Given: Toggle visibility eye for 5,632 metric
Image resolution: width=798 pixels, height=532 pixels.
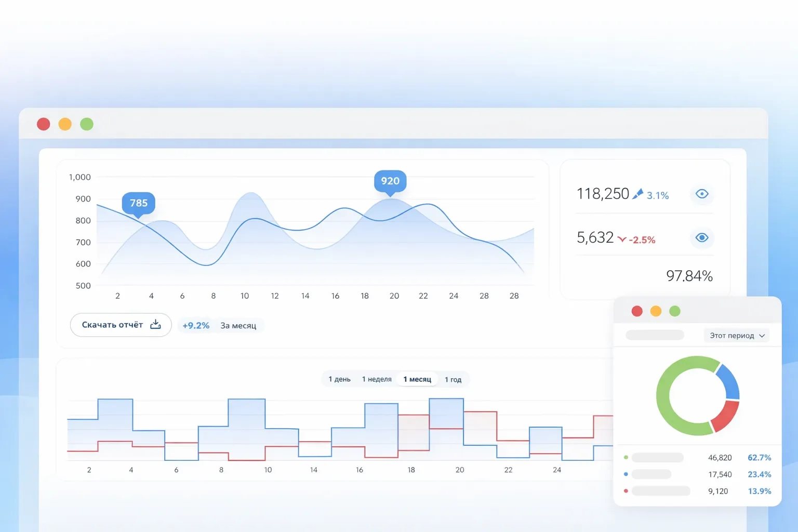Looking at the screenshot, I should coord(702,237).
